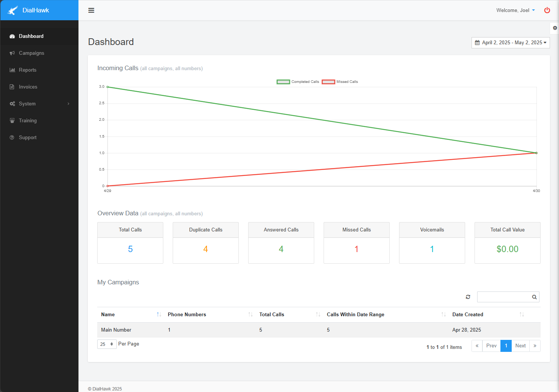559x392 pixels.
Task: Expand the System menu chevron
Action: point(68,104)
